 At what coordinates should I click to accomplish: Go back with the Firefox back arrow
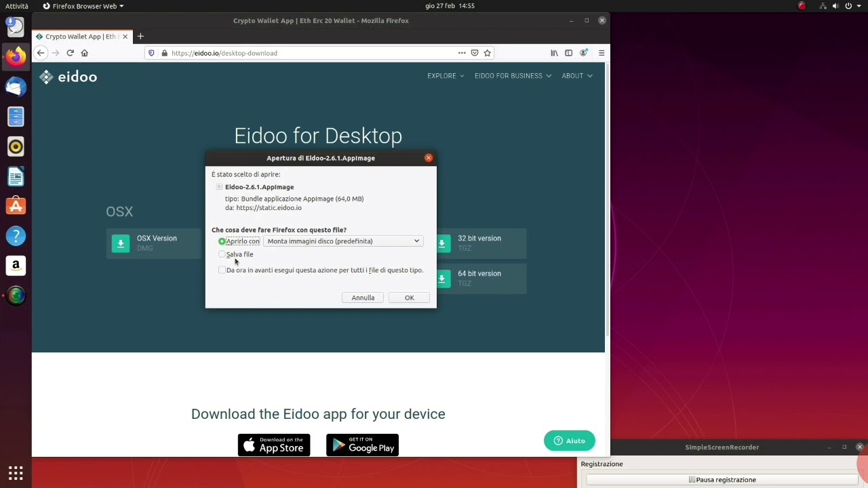[41, 53]
